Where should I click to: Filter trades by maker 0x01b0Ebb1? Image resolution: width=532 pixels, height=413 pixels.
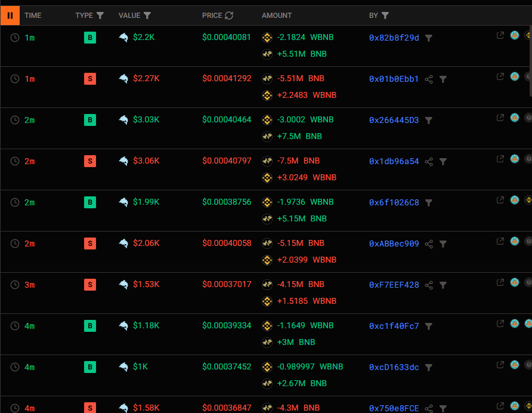(443, 79)
